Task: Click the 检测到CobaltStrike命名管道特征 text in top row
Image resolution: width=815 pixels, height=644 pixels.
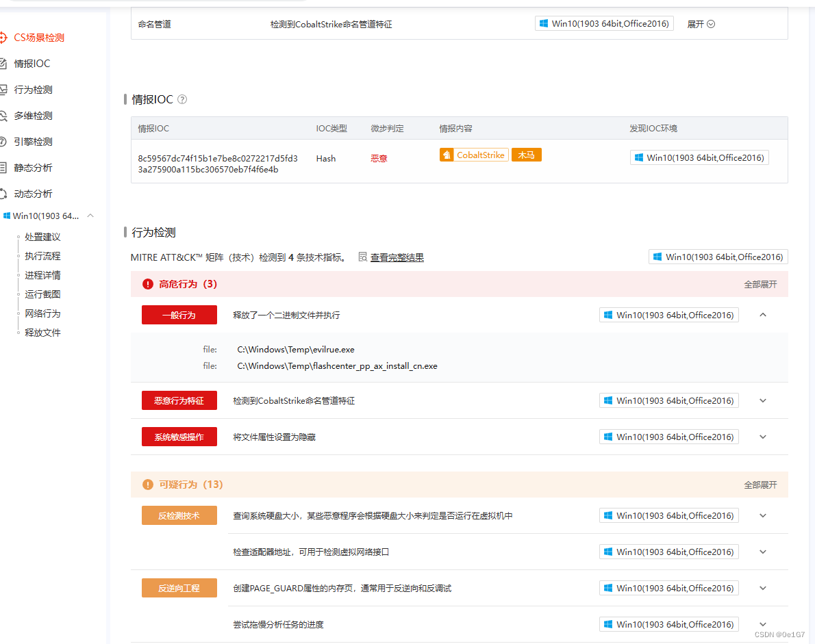Action: [x=331, y=25]
